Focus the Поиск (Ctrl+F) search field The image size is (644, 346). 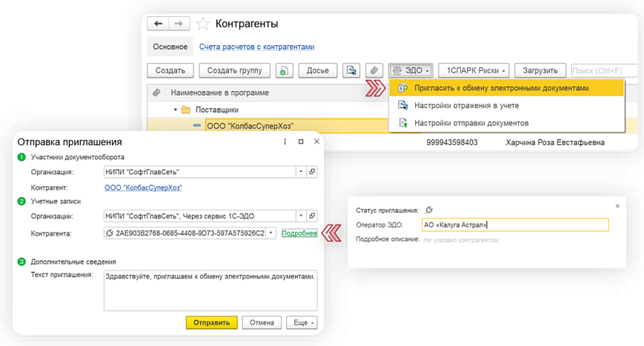[605, 71]
